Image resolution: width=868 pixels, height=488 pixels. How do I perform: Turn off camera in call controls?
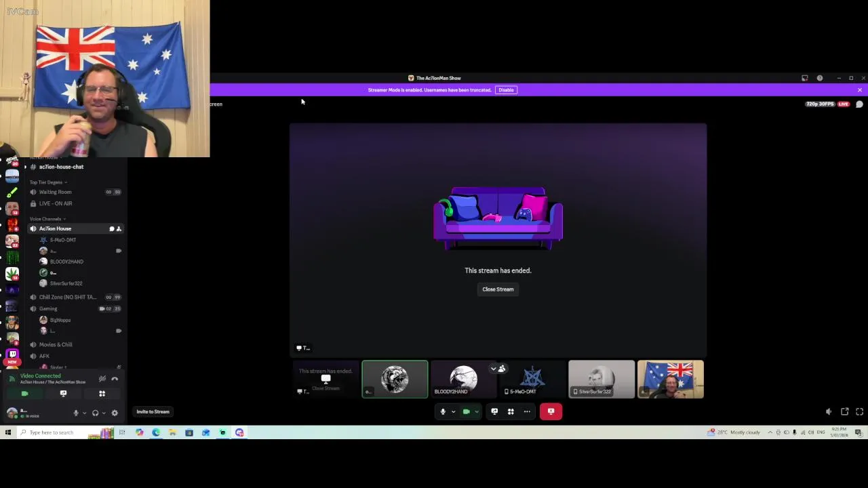pyautogui.click(x=466, y=411)
